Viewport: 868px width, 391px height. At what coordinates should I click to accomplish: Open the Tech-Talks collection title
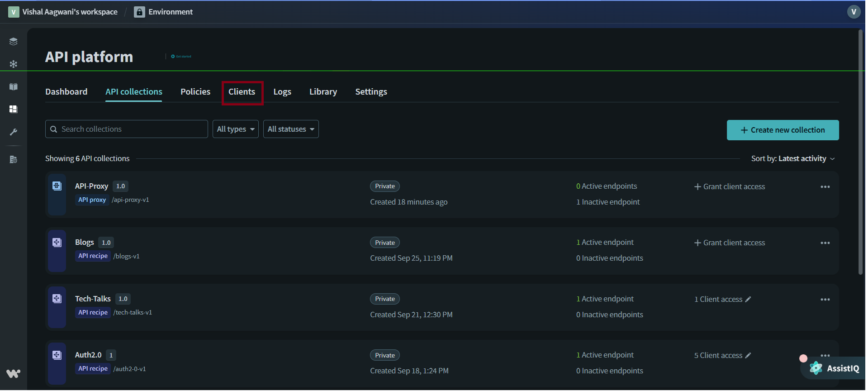93,299
